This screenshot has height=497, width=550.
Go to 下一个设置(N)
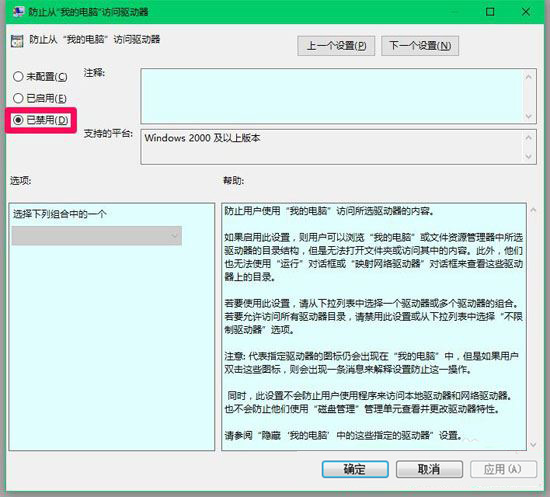click(x=420, y=46)
